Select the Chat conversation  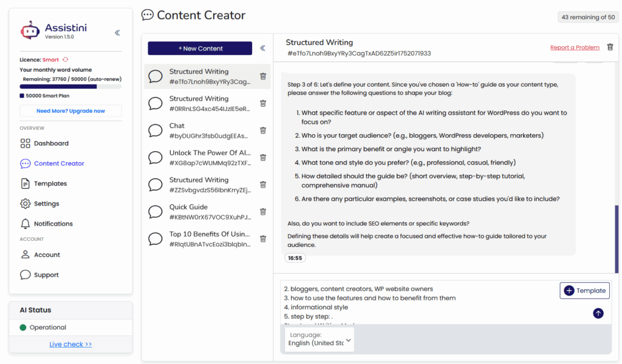pyautogui.click(x=200, y=130)
